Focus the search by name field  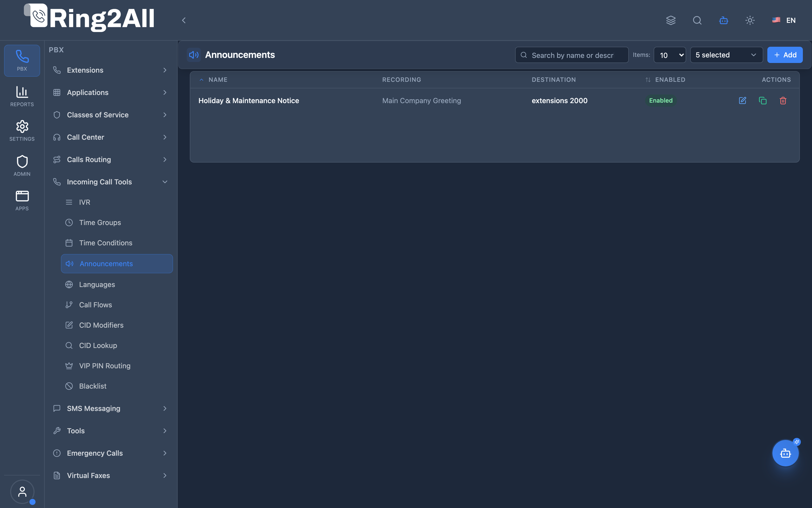[572, 55]
